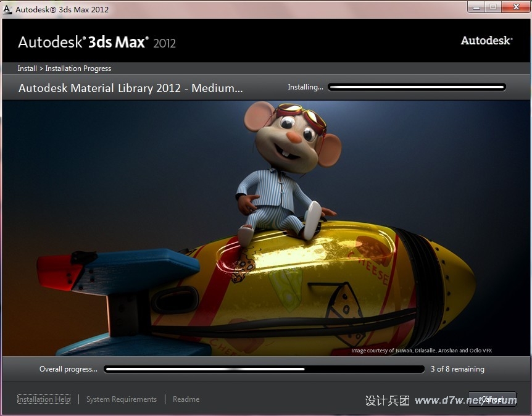Click the Overall progress bar
This screenshot has height=416, width=532.
(x=264, y=369)
